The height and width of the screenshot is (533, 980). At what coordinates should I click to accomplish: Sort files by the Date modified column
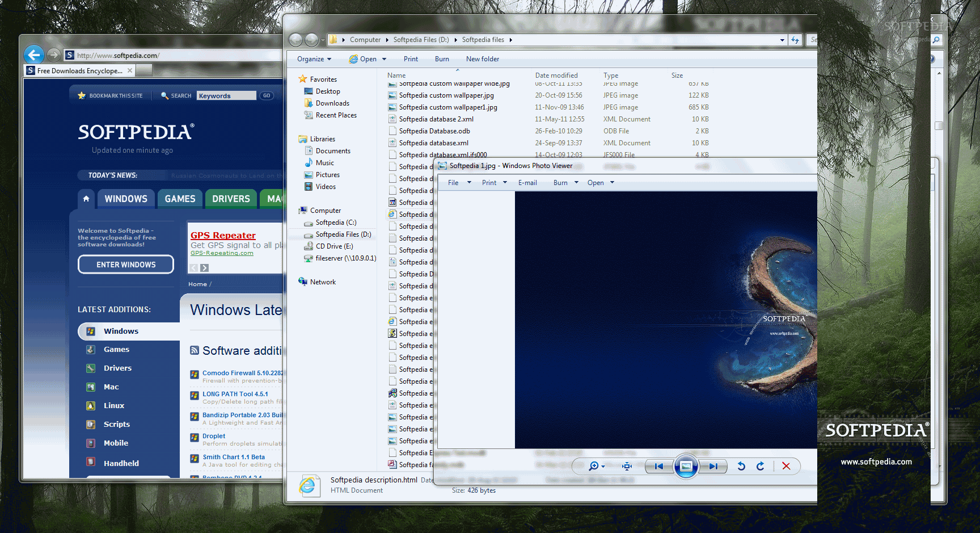(556, 75)
